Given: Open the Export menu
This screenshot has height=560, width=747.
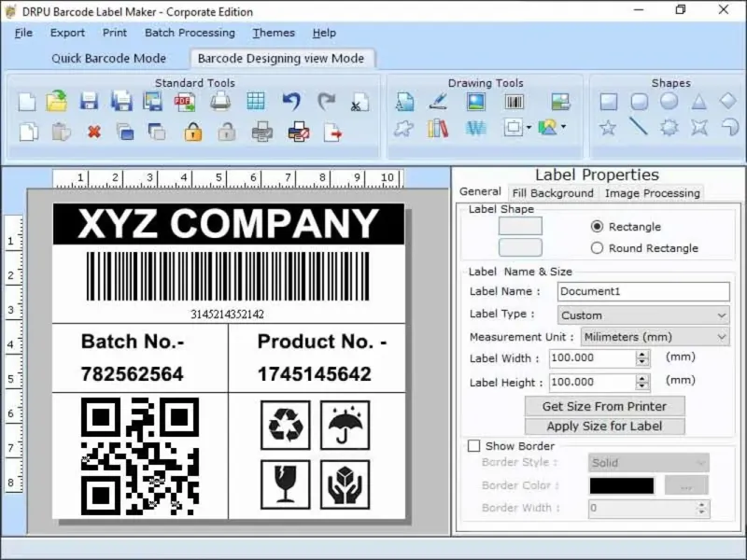Looking at the screenshot, I should 67,33.
